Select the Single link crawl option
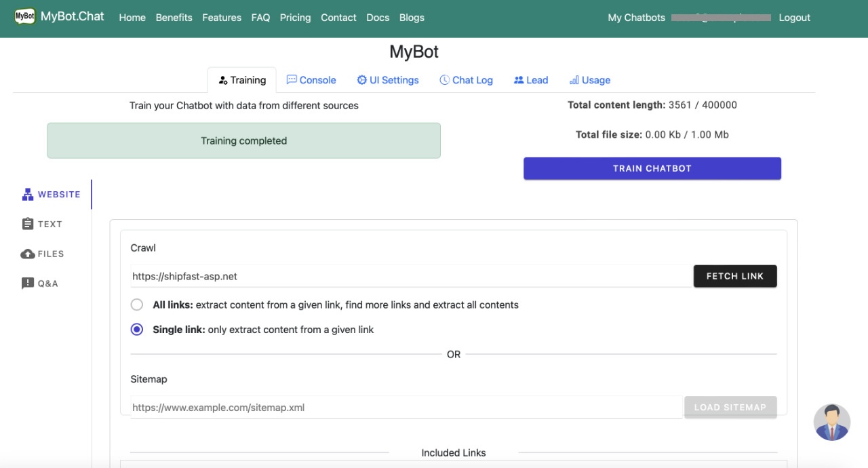The height and width of the screenshot is (468, 868). tap(136, 329)
